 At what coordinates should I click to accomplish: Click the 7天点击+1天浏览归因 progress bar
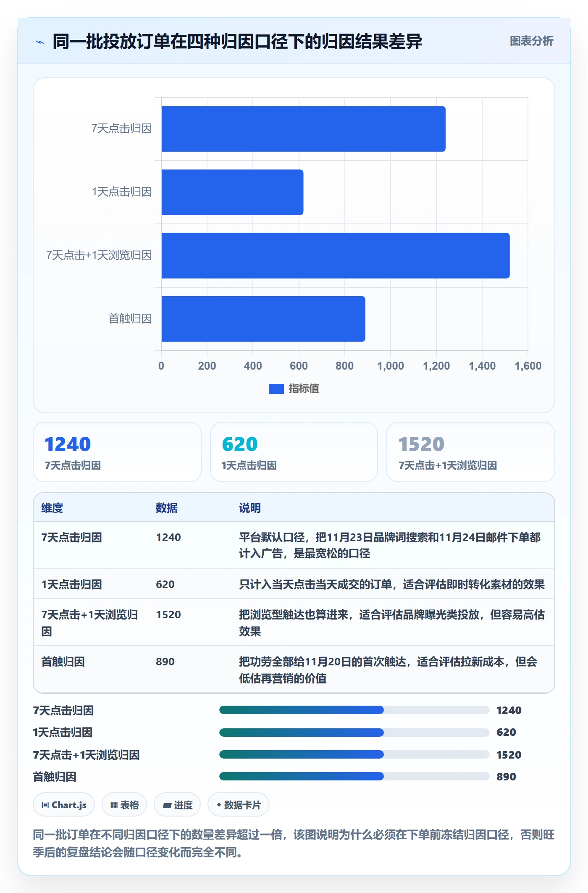(x=354, y=754)
